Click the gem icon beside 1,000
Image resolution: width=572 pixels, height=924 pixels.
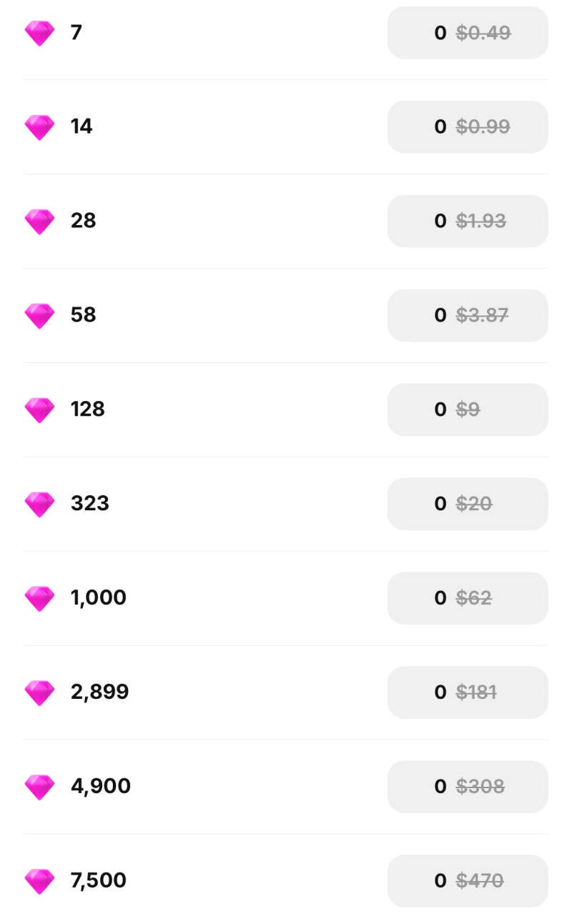[x=39, y=599]
